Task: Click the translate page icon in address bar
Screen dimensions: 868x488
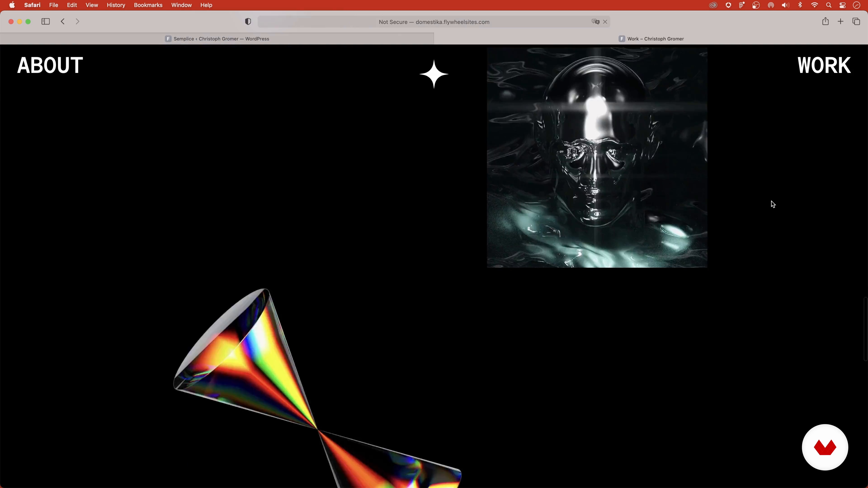Action: point(595,22)
